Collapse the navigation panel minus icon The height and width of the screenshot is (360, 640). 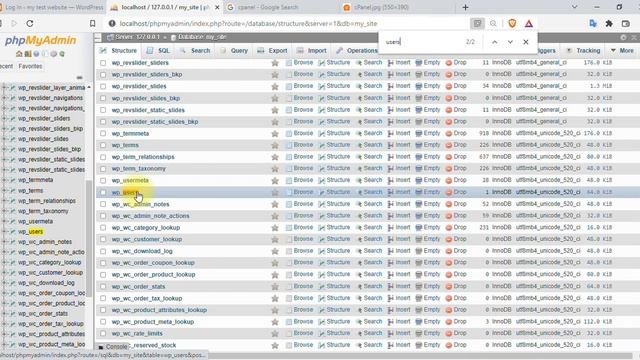pos(79,77)
